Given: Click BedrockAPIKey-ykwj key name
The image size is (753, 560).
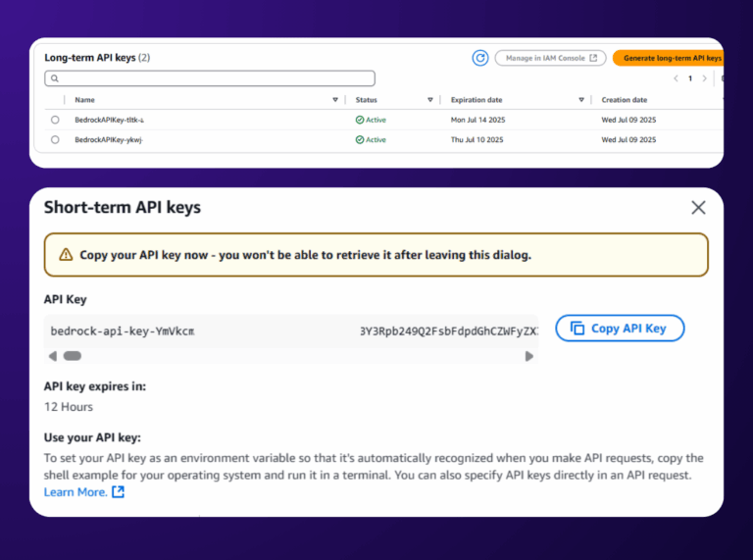Looking at the screenshot, I should (109, 140).
